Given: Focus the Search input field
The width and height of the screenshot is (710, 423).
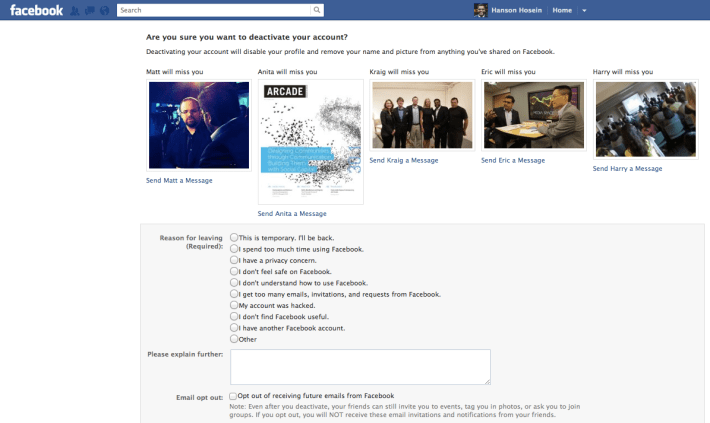Looking at the screenshot, I should point(214,10).
